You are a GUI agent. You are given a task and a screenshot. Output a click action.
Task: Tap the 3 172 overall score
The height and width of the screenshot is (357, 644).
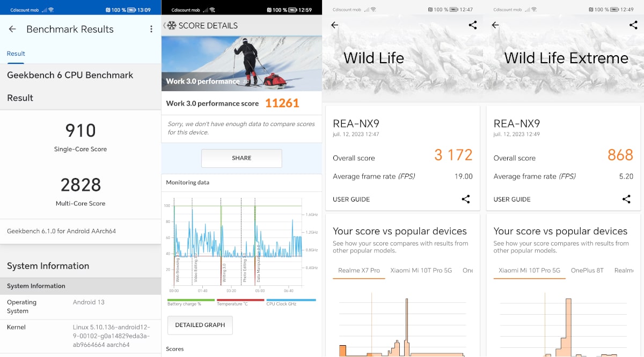pyautogui.click(x=453, y=155)
